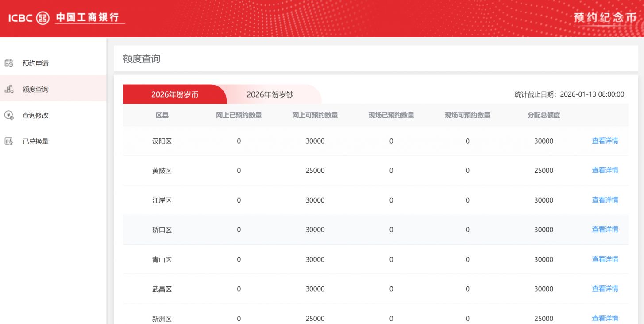Switch to the 2026年贺岁币 tab
Image resolution: width=644 pixels, height=324 pixels.
click(174, 94)
